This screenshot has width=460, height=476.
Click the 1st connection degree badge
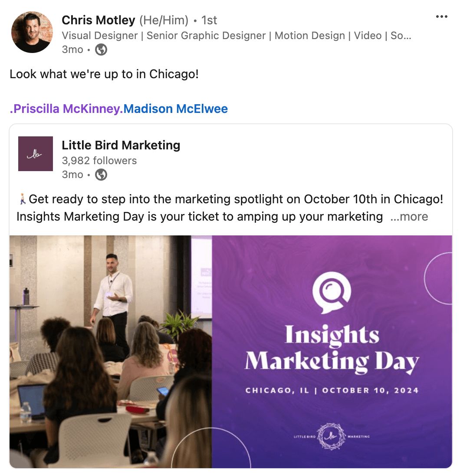click(209, 20)
